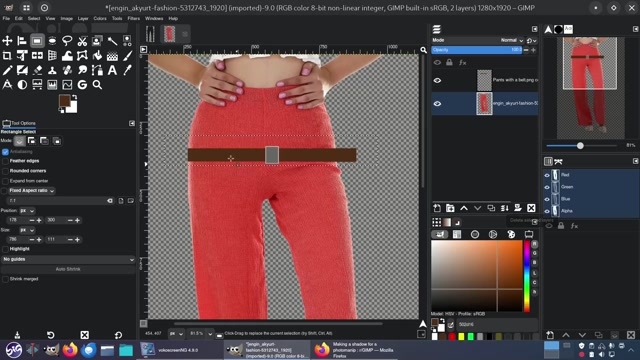
Task: Open the No guides dropdown
Action: point(68,259)
